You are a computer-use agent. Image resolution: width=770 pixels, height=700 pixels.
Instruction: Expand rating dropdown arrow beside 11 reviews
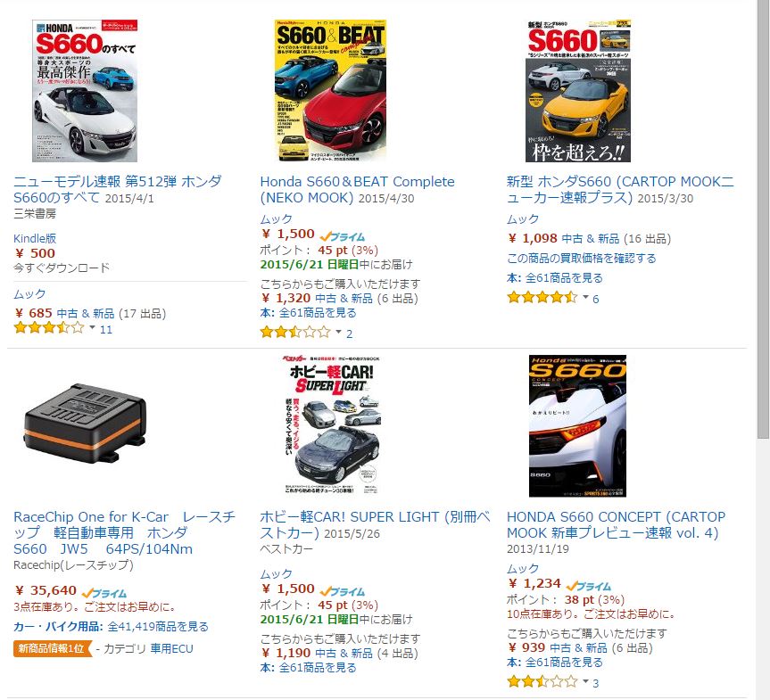pos(92,327)
